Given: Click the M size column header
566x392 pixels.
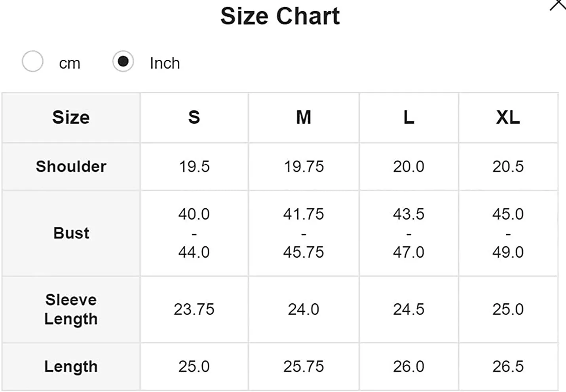Looking at the screenshot, I should 304,117.
